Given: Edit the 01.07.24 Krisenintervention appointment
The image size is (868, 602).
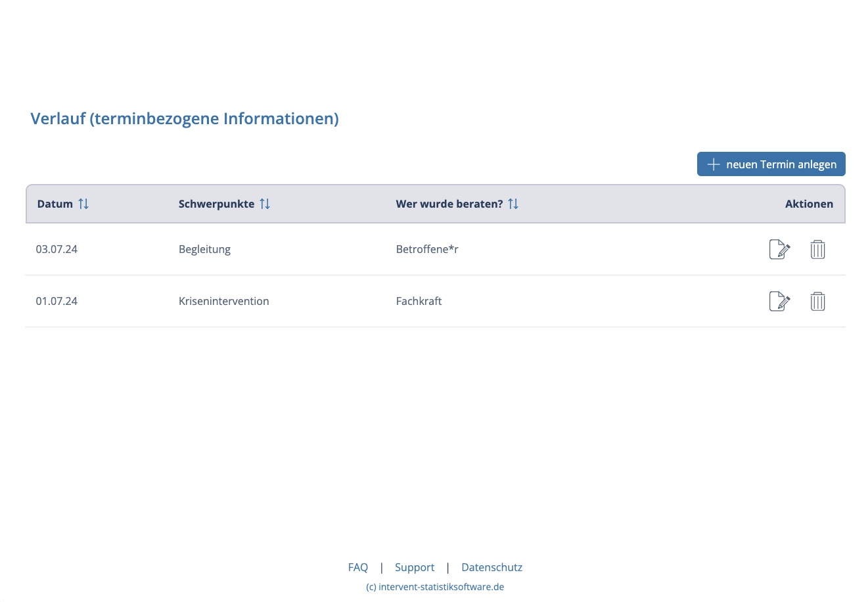Looking at the screenshot, I should 779,301.
